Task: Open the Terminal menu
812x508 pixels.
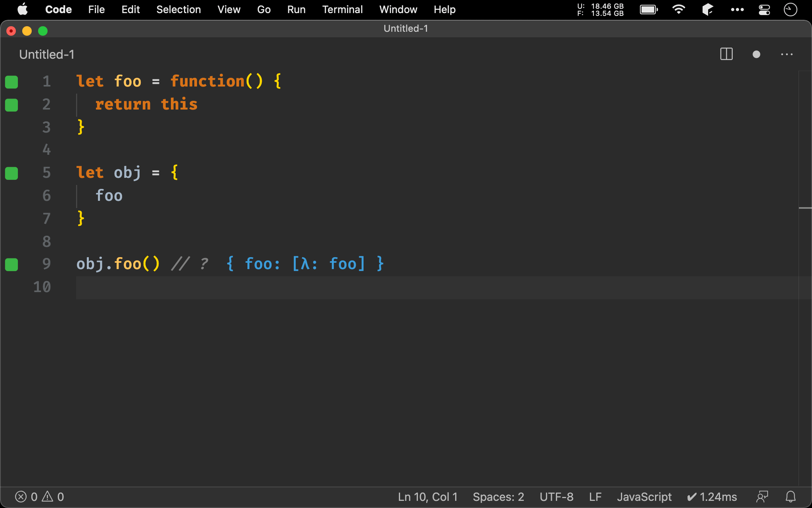Action: click(341, 9)
